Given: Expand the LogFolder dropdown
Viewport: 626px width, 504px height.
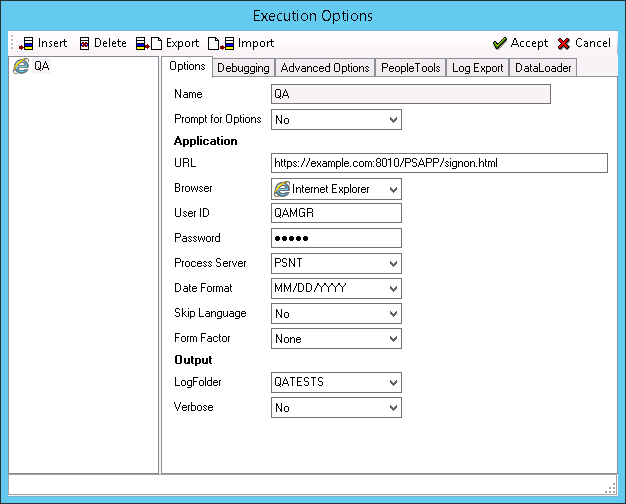Looking at the screenshot, I should pyautogui.click(x=393, y=383).
